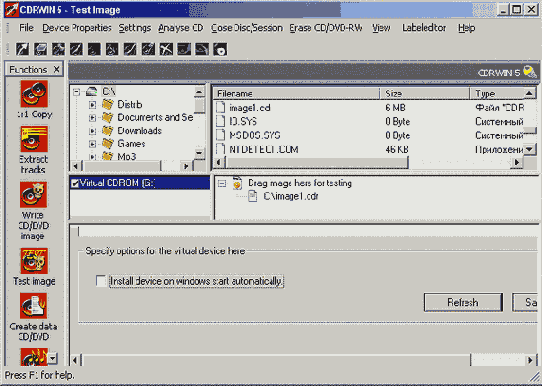Toggle the Virtual CDROM (G:) checkbox

point(75,183)
